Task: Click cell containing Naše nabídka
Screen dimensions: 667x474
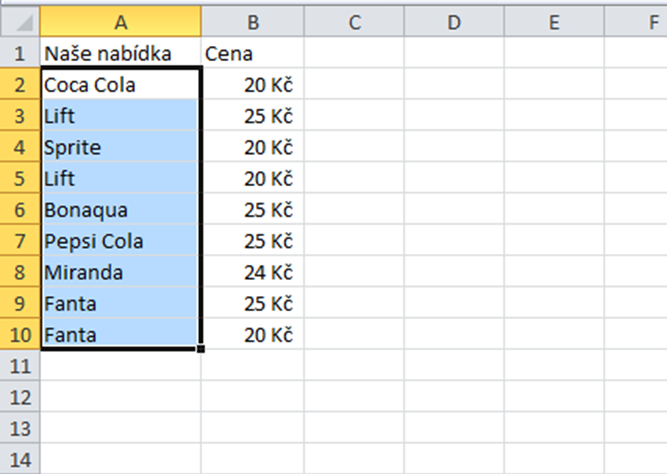Action: pyautogui.click(x=121, y=53)
